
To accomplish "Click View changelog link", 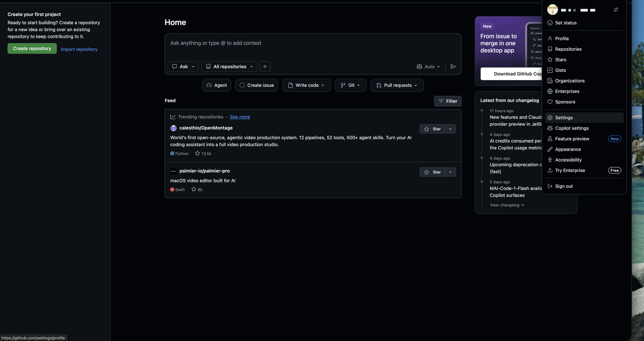I will pos(507,205).
